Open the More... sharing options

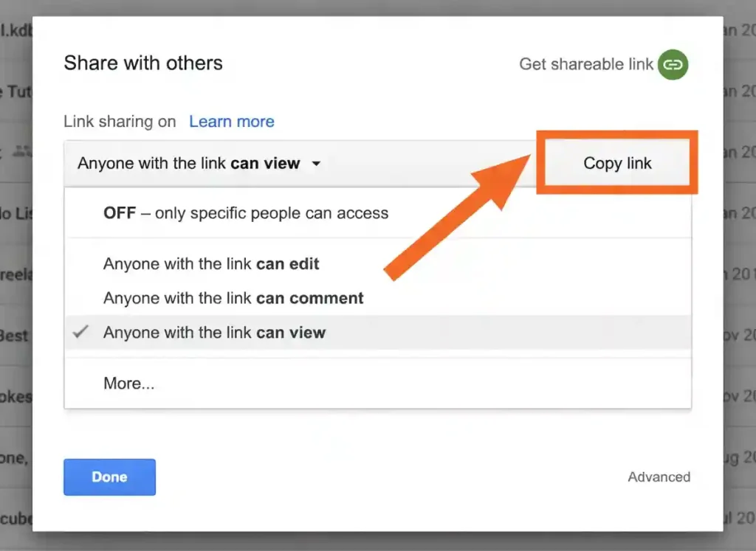(x=378, y=384)
